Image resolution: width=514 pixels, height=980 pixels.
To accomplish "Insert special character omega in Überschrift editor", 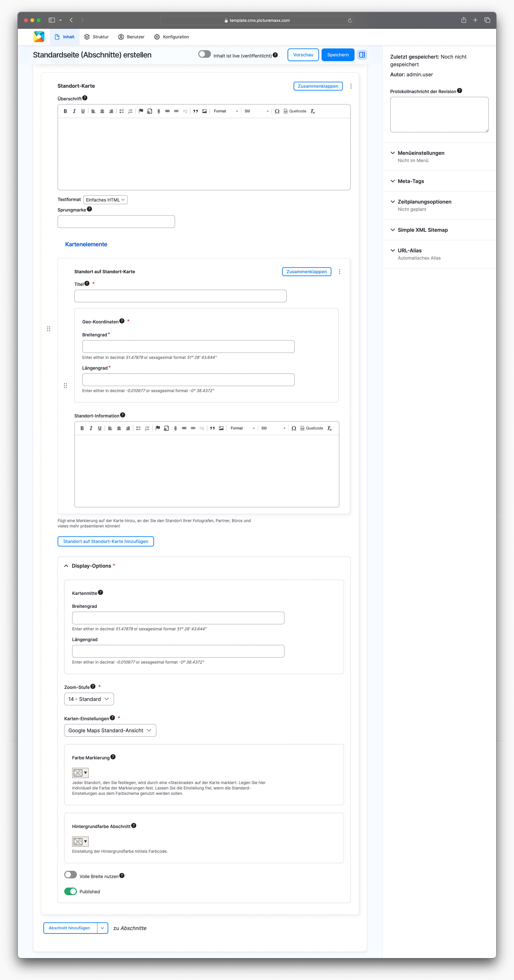I will tap(277, 111).
